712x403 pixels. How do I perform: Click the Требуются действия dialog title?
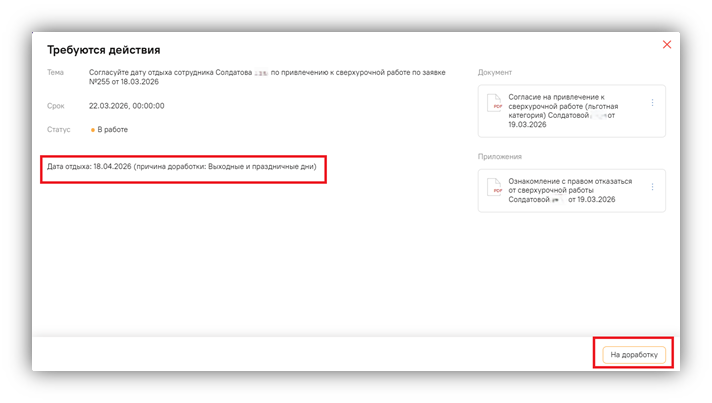click(x=104, y=50)
